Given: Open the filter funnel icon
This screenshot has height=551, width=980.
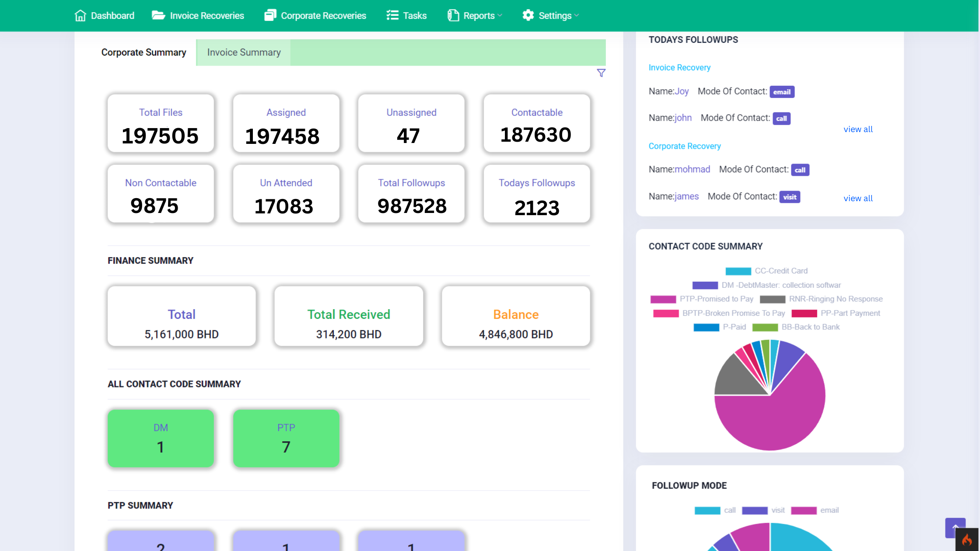Looking at the screenshot, I should (601, 73).
